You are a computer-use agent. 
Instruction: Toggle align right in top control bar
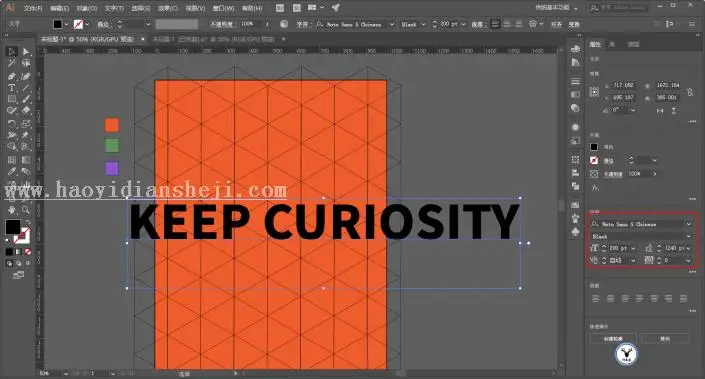pos(519,24)
